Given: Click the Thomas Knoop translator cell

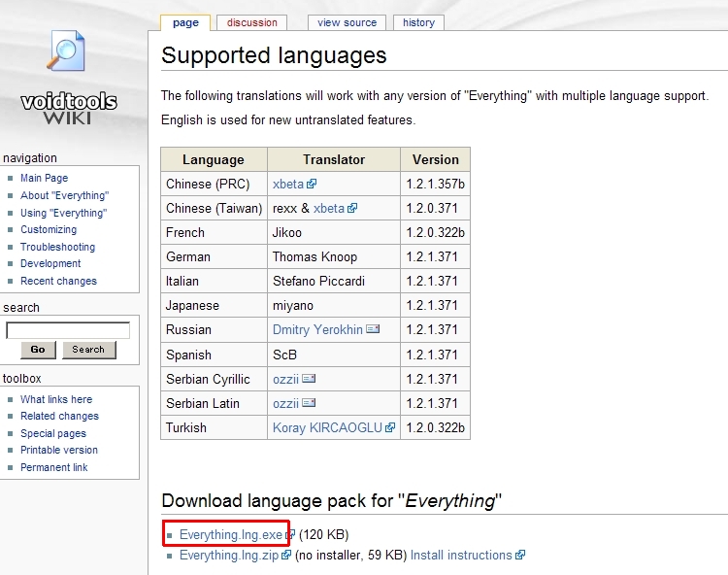Looking at the screenshot, I should pos(334,256).
